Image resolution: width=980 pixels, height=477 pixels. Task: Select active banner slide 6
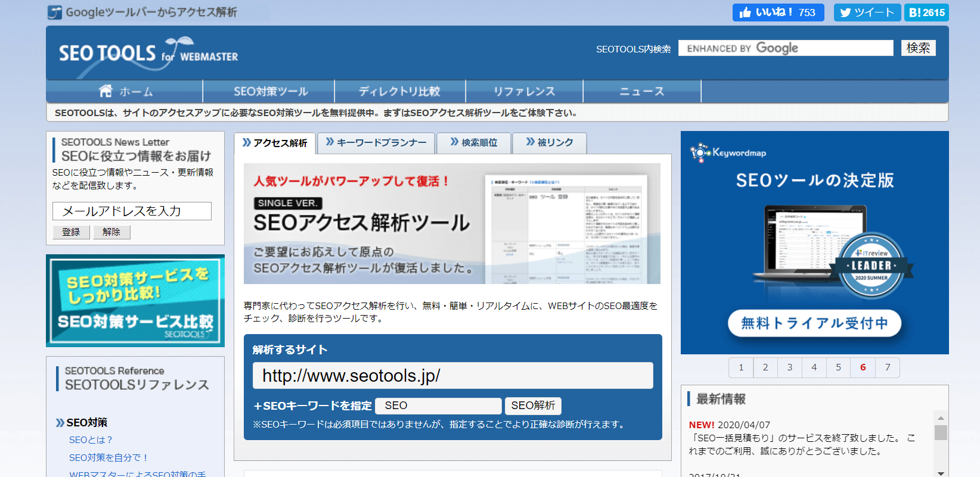click(863, 367)
